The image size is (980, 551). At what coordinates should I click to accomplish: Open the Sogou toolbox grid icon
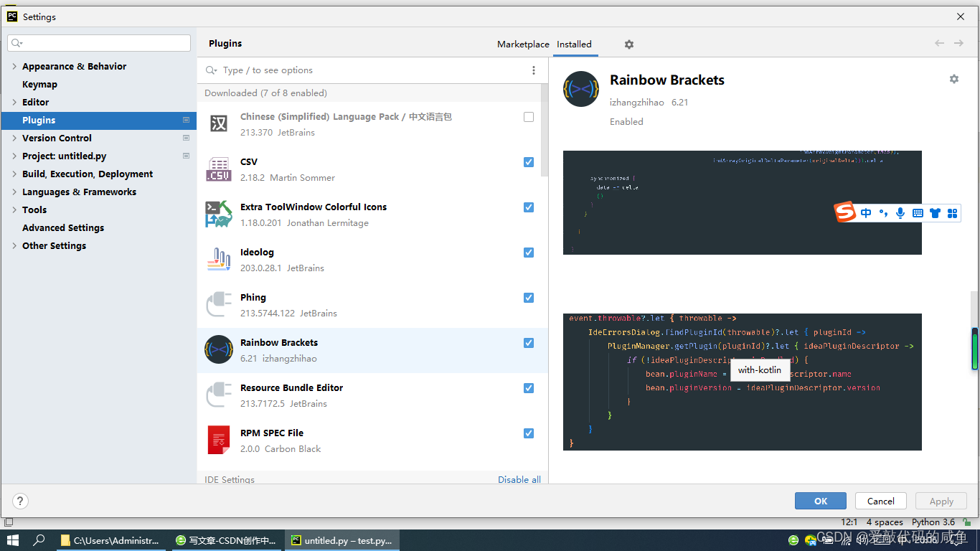[953, 213]
